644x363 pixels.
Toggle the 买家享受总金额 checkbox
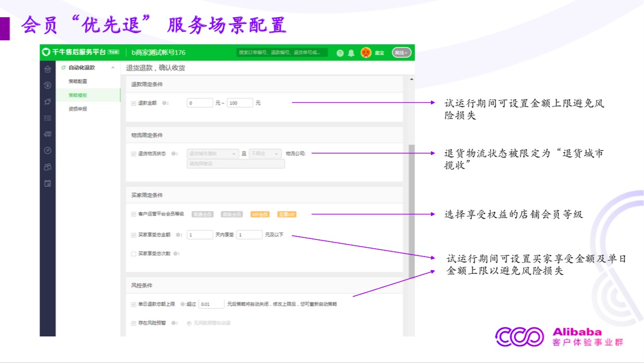click(133, 235)
